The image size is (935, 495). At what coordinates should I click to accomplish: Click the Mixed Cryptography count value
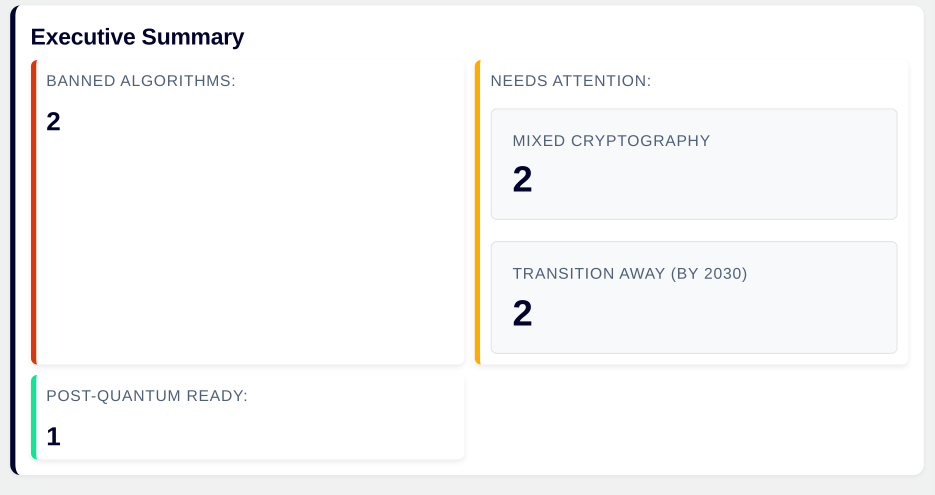[522, 180]
